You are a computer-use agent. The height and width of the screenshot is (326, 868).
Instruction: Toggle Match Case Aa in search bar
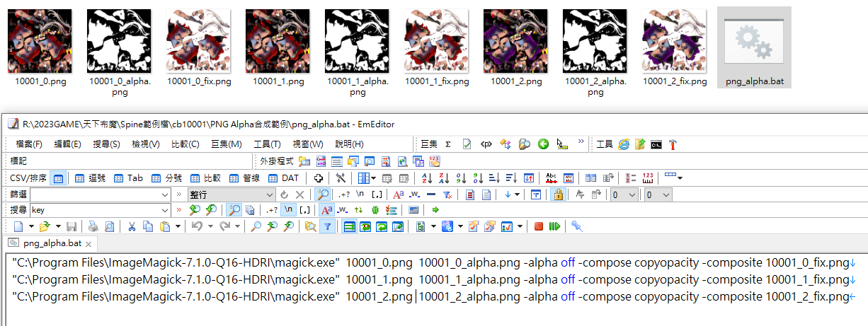coord(326,210)
